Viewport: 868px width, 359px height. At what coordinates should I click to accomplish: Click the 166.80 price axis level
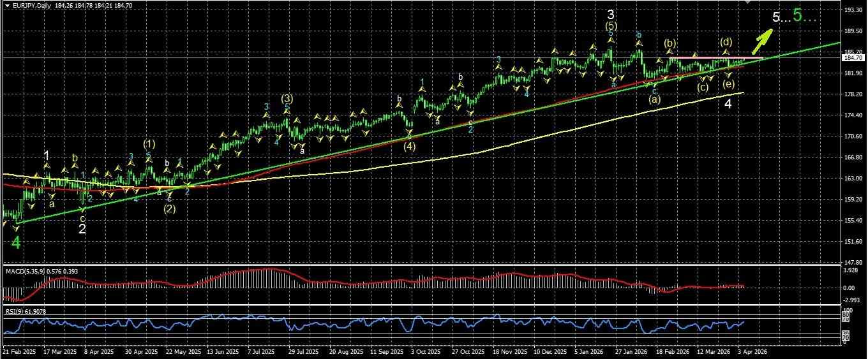[x=854, y=158]
